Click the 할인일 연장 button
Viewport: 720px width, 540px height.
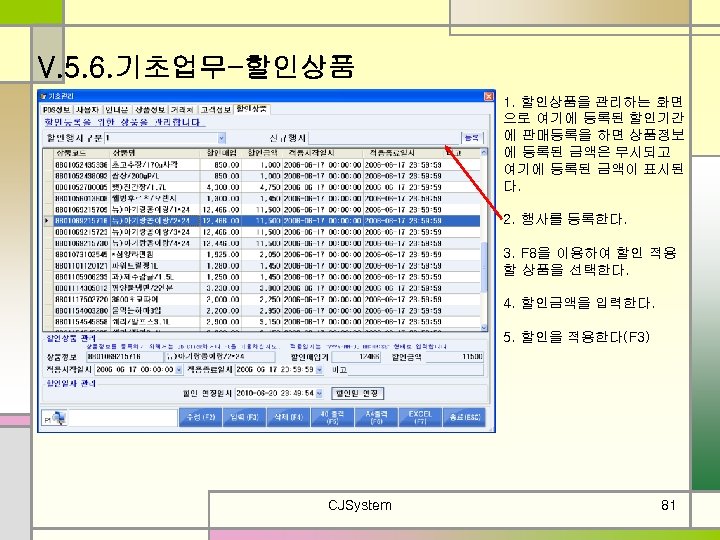[x=357, y=393]
